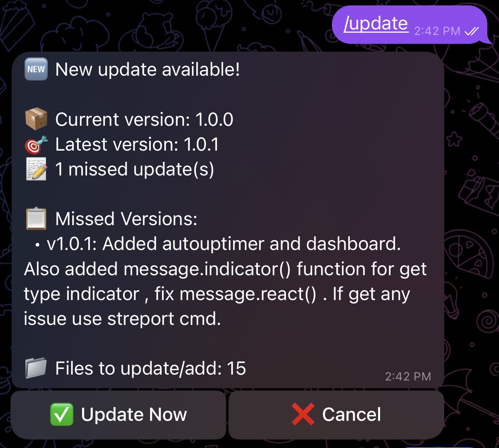499x448 pixels.
Task: Tap the 'Latest version: 1.0.1' line
Action: (x=137, y=144)
